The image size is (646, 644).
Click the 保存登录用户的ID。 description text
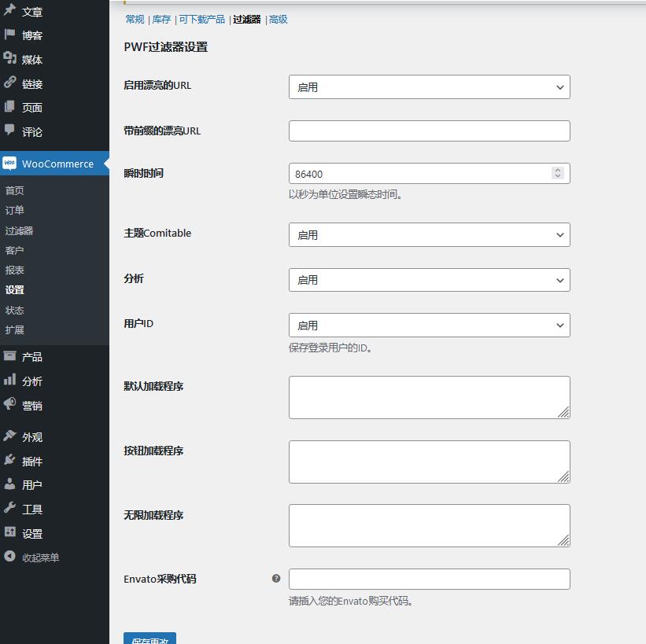coord(330,348)
